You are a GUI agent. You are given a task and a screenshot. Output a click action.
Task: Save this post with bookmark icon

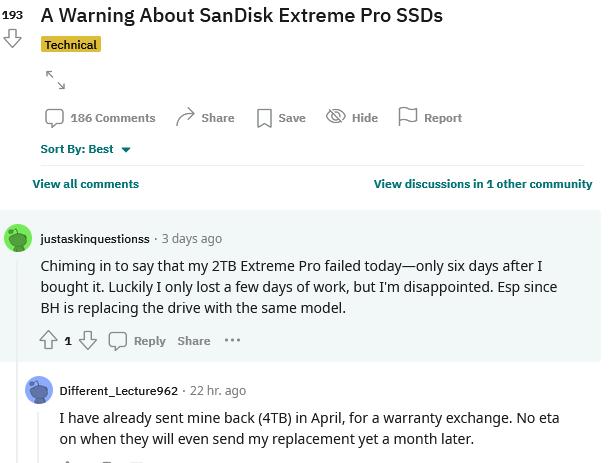281,118
